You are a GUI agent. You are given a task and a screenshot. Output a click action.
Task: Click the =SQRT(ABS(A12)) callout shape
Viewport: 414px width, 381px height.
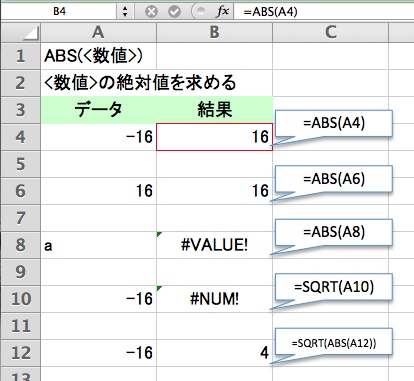click(x=333, y=342)
